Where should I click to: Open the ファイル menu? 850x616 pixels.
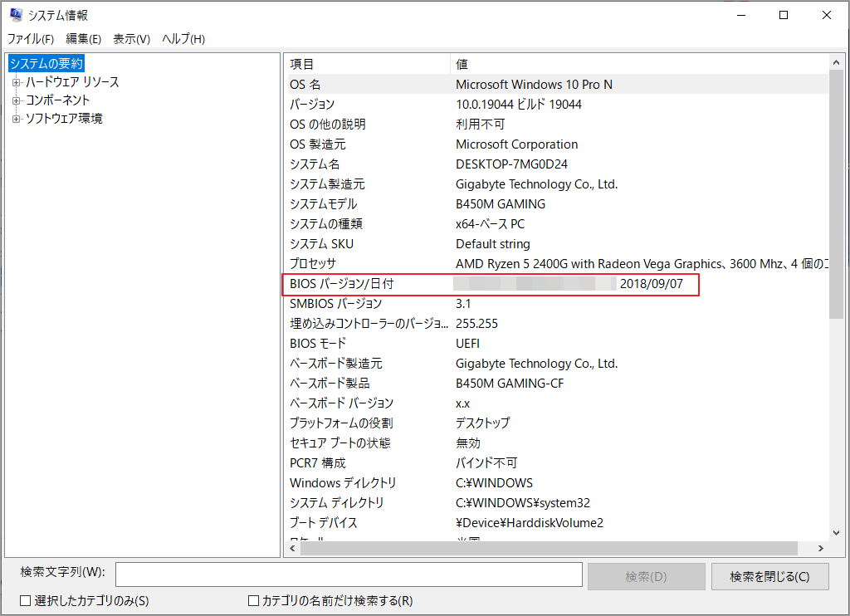[x=31, y=38]
